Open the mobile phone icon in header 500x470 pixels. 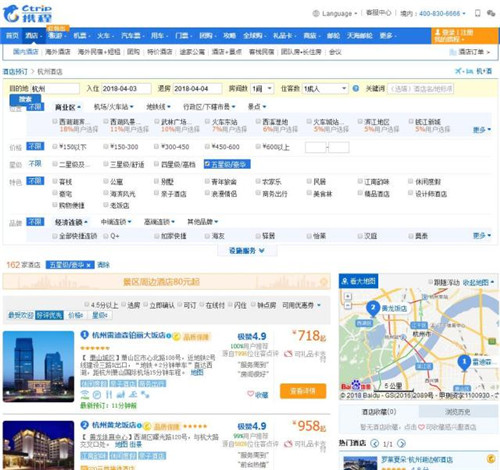click(x=478, y=13)
